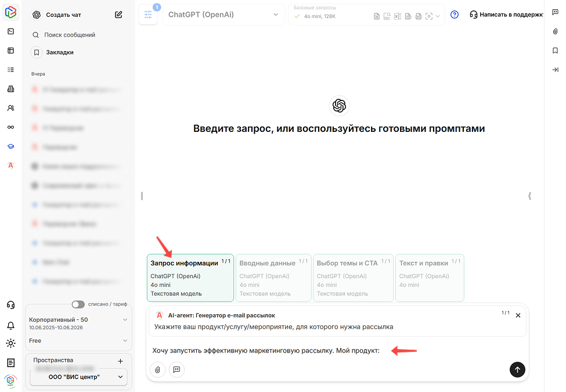Click the Поиск сообщений search field
Image resolution: width=566 pixels, height=392 pixels.
[70, 35]
